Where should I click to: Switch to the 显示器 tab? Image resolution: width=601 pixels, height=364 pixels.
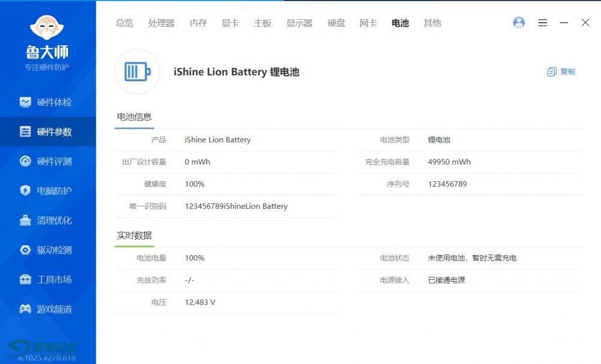pos(300,23)
